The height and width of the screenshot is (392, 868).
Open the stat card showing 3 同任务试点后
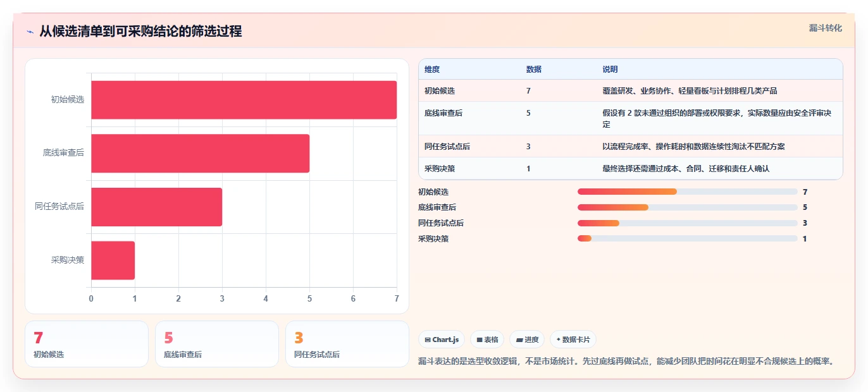tap(347, 344)
